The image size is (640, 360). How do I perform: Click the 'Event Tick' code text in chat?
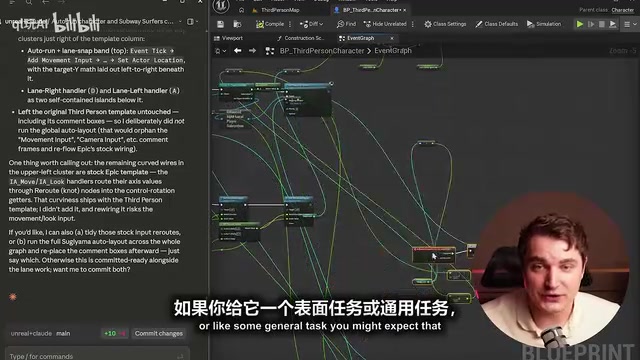[149, 51]
